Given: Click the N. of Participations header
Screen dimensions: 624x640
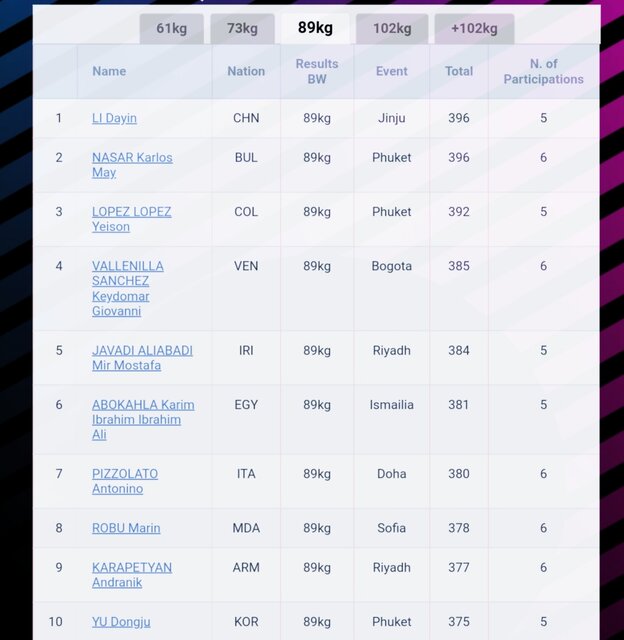Looking at the screenshot, I should (x=543, y=71).
